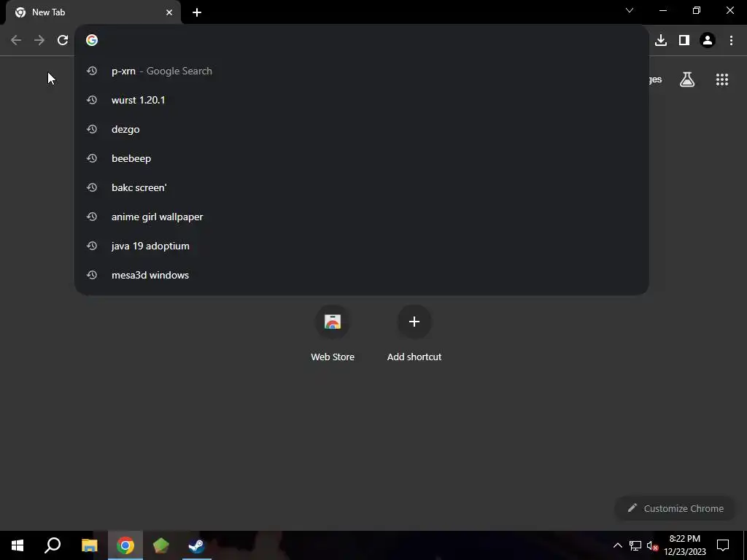Choose the 'mesa3d windows' suggestion
This screenshot has height=560, width=747.
(x=362, y=275)
